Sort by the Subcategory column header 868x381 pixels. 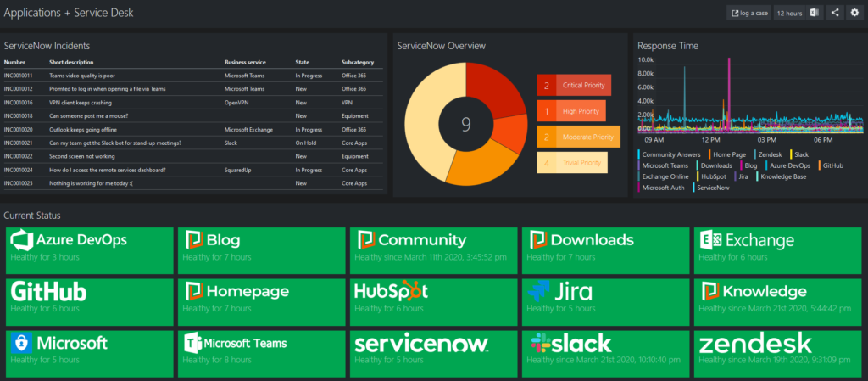tap(358, 62)
